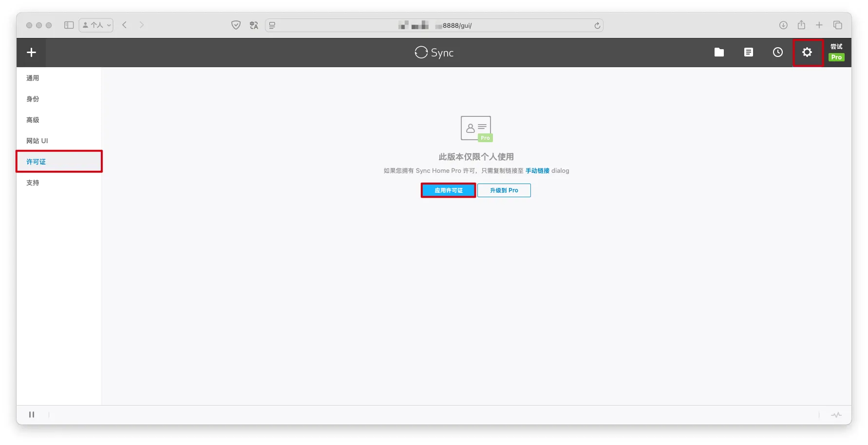Expand the 个人 profile dropdown

click(x=96, y=25)
